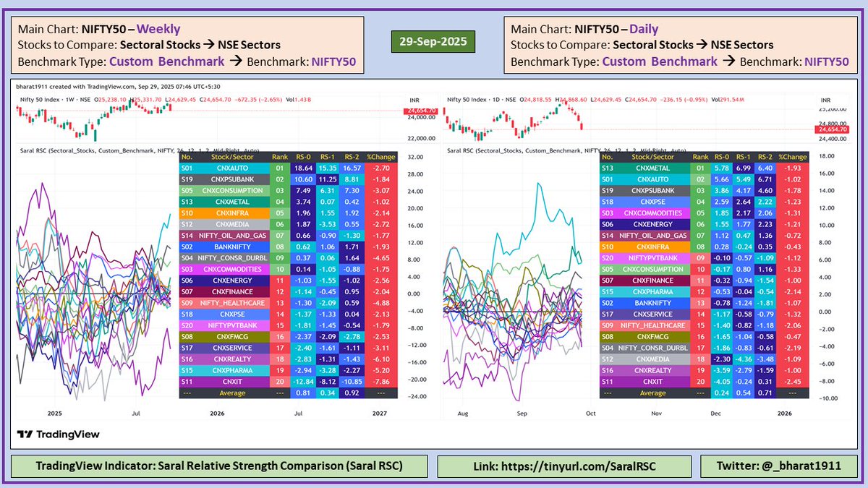
Task: Click the Aug label on the daily time axis
Action: coord(464,414)
